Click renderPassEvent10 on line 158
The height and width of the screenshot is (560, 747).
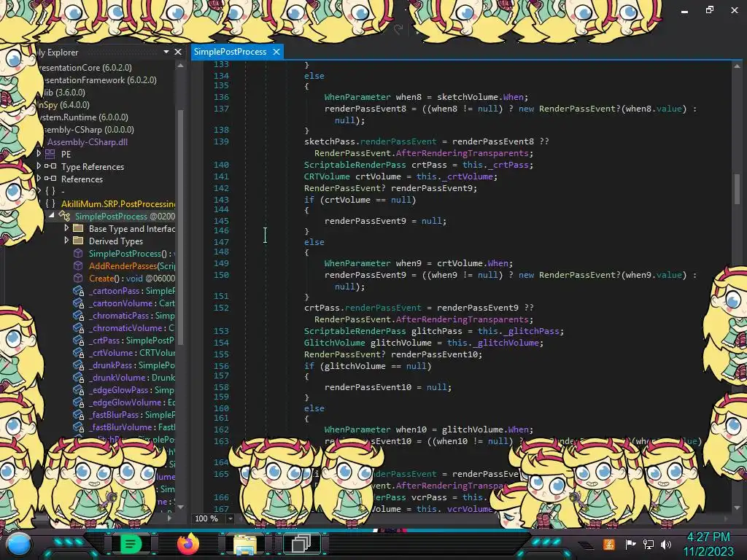point(368,387)
